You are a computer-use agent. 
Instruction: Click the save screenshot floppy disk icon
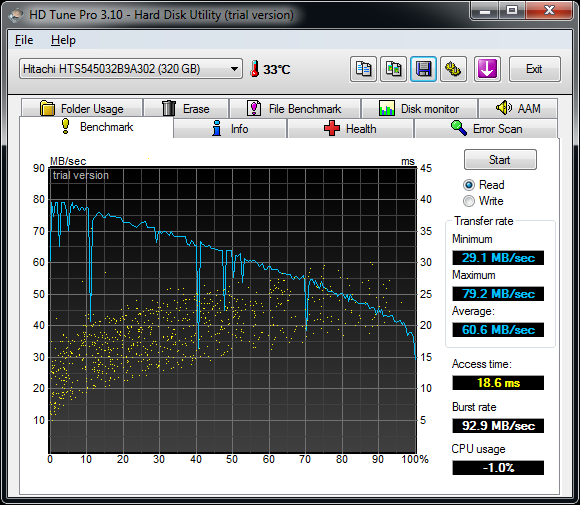pos(423,69)
